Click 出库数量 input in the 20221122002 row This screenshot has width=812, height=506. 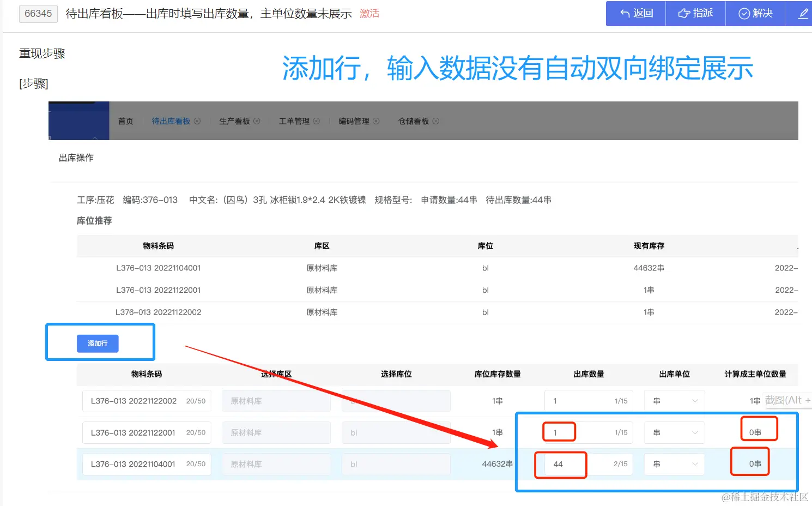[x=589, y=401]
